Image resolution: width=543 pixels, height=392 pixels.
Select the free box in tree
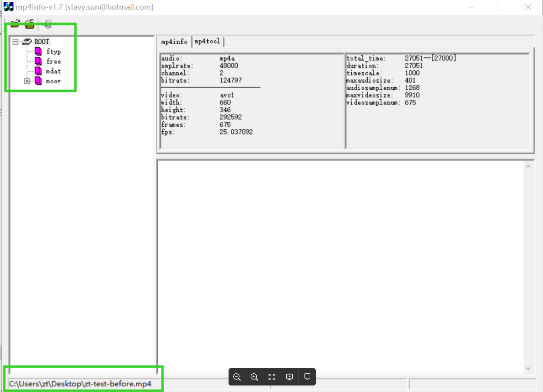54,62
